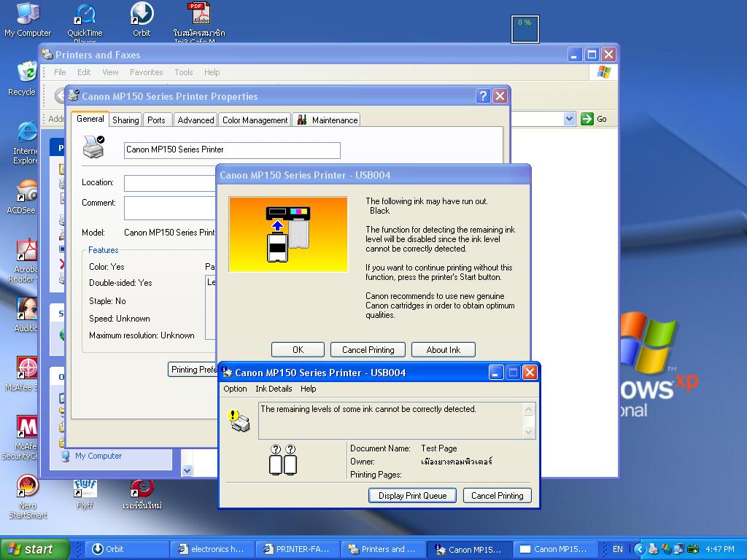Open Orbit desktop shortcut icon
Viewport: 747px width, 560px height.
click(142, 19)
